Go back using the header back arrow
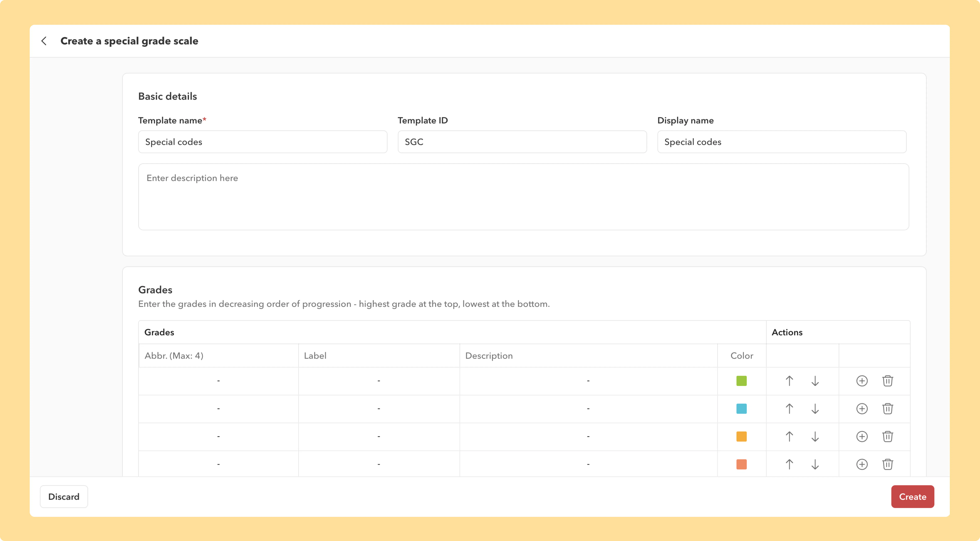The width and height of the screenshot is (980, 541). 44,41
